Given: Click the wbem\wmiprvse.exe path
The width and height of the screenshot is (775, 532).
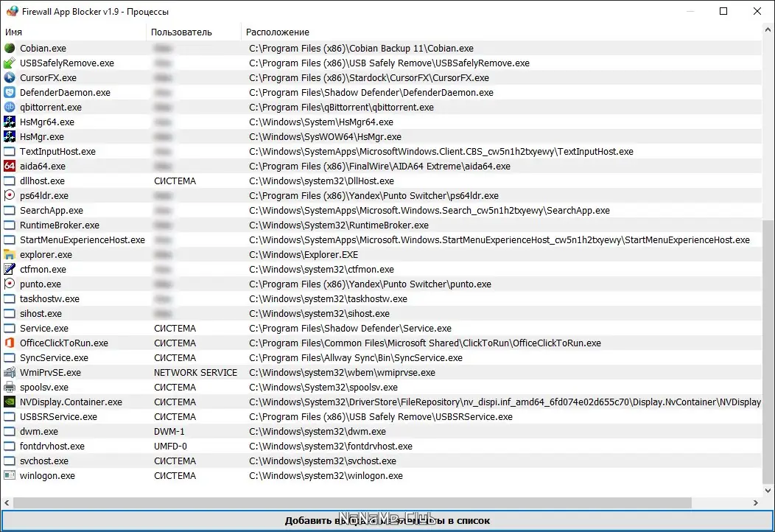Looking at the screenshot, I should (x=342, y=372).
